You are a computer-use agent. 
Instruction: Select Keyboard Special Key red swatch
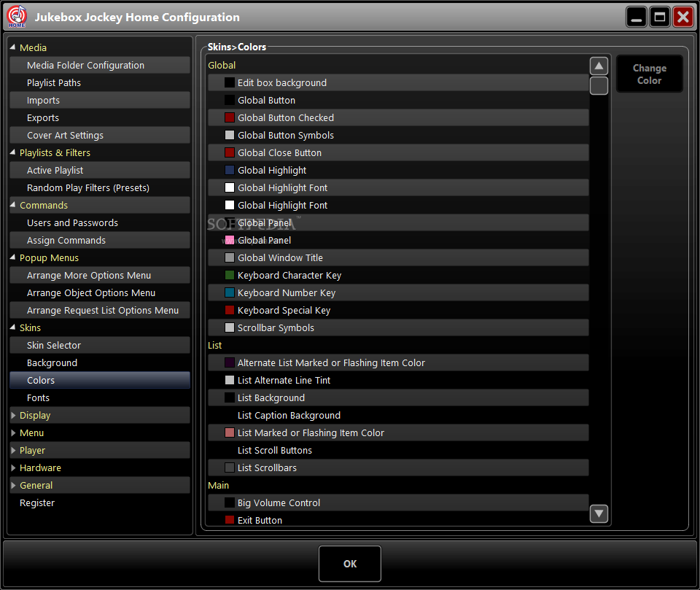(x=230, y=310)
